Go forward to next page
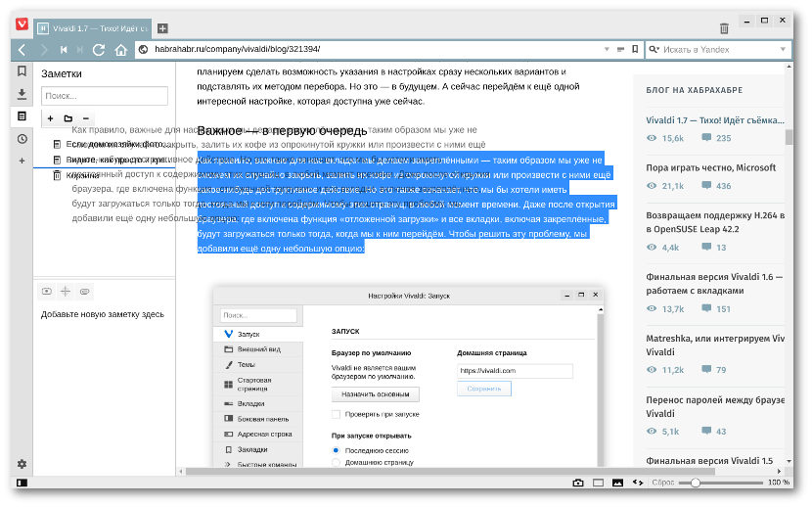Image resolution: width=812 pixels, height=507 pixels. (x=44, y=50)
